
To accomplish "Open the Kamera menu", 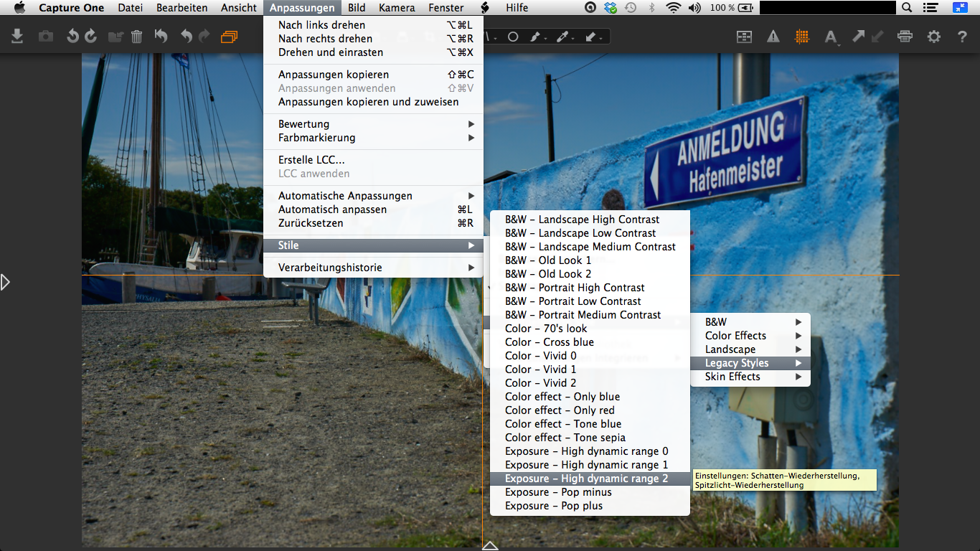I will pos(397,8).
